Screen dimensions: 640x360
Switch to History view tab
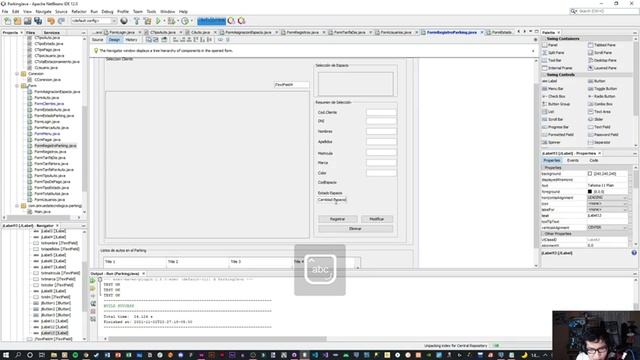(131, 40)
